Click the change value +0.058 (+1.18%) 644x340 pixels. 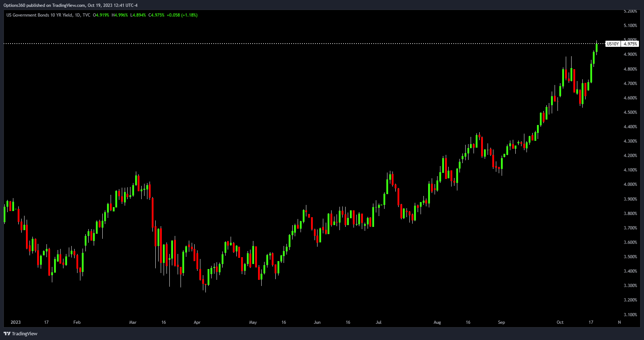[182, 15]
